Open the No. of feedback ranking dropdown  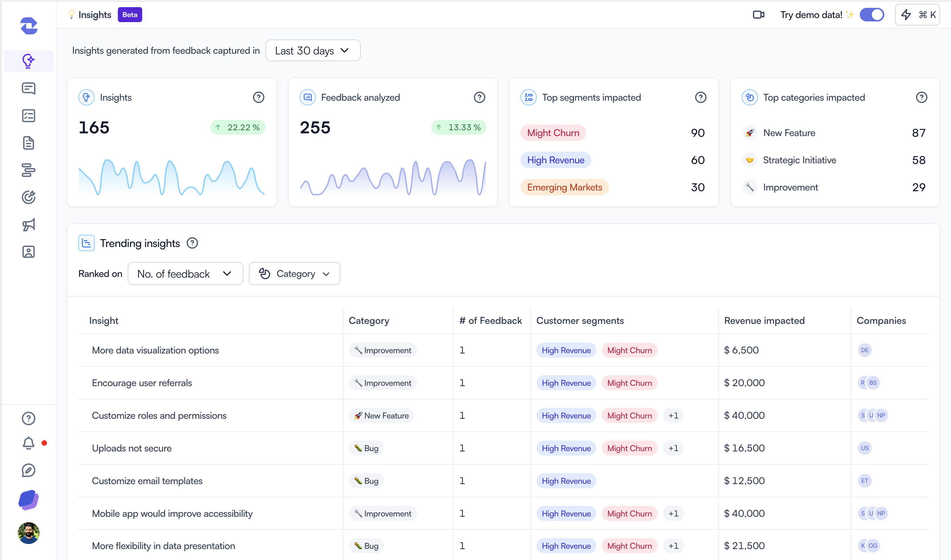(x=185, y=274)
